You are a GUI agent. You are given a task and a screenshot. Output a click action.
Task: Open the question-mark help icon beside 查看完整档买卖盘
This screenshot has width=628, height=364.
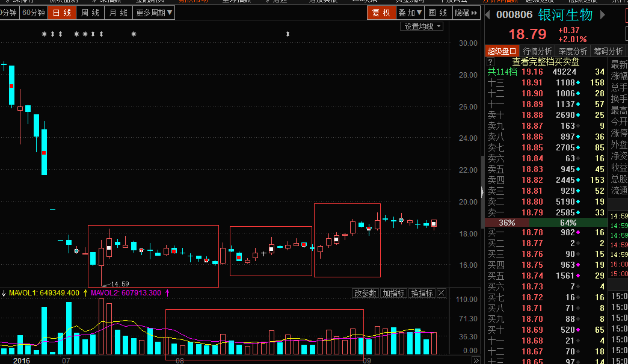coord(490,61)
